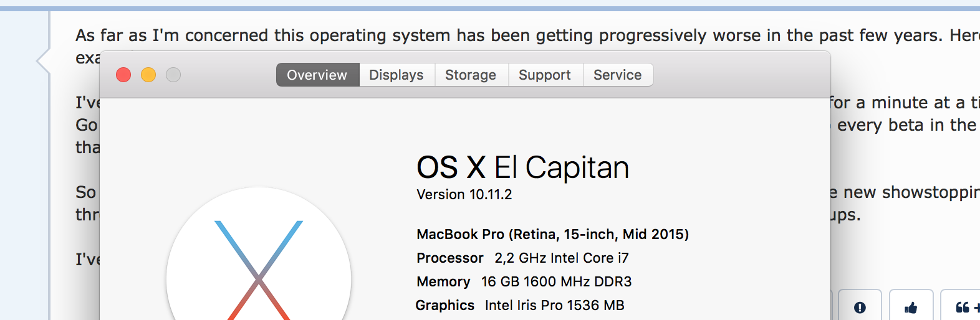Viewport: 980px width, 320px height.
Task: Minimize window with the yellow button
Action: tap(148, 75)
